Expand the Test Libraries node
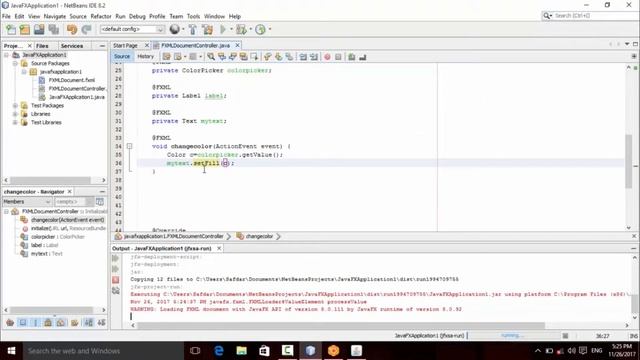Viewport: 640px width, 360px height. tap(15, 122)
